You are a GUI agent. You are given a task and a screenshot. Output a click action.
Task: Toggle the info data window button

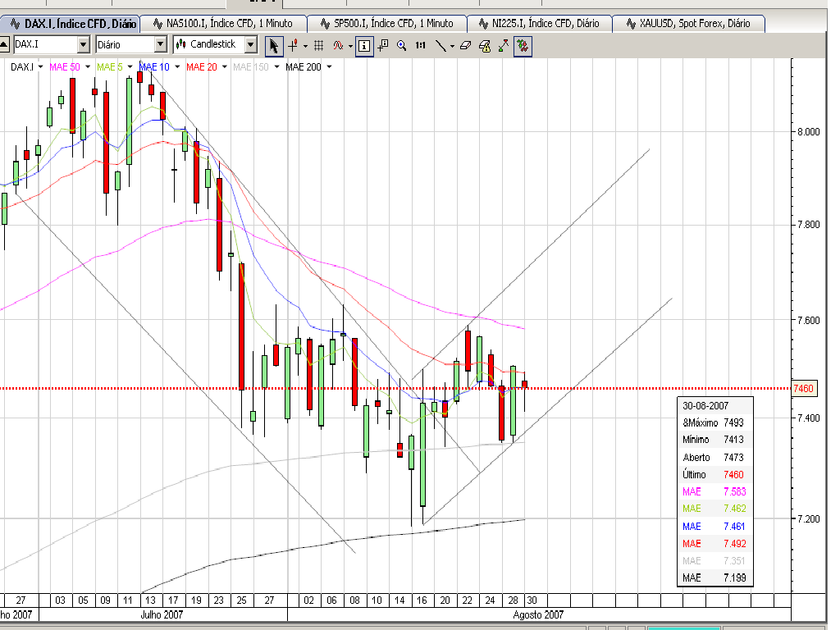[364, 46]
